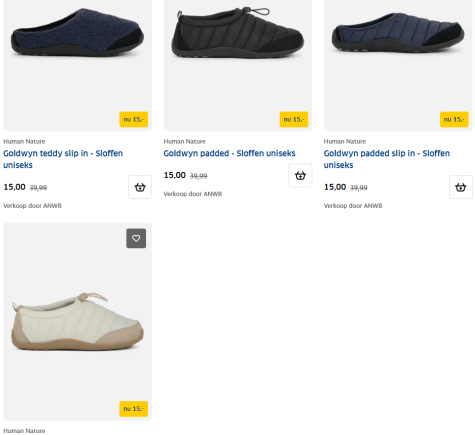Screen dimensions: 475x435
Task: Click yellow 'nu 15,-' badge on black slipper
Action: pyautogui.click(x=294, y=119)
